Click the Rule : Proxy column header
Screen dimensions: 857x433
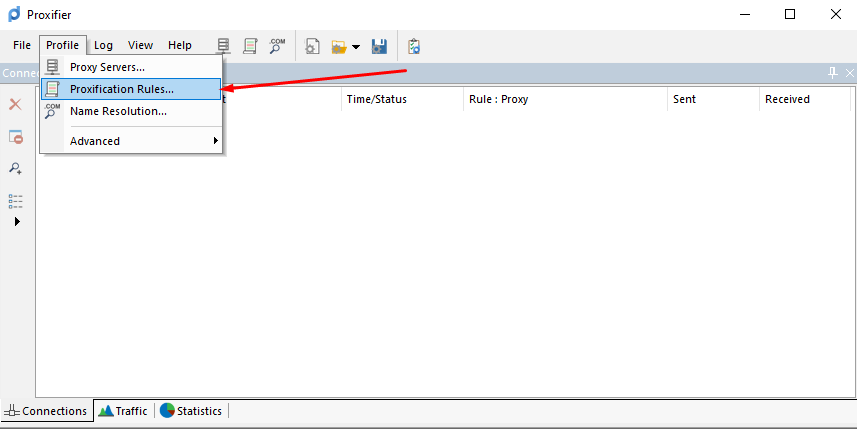pyautogui.click(x=565, y=99)
